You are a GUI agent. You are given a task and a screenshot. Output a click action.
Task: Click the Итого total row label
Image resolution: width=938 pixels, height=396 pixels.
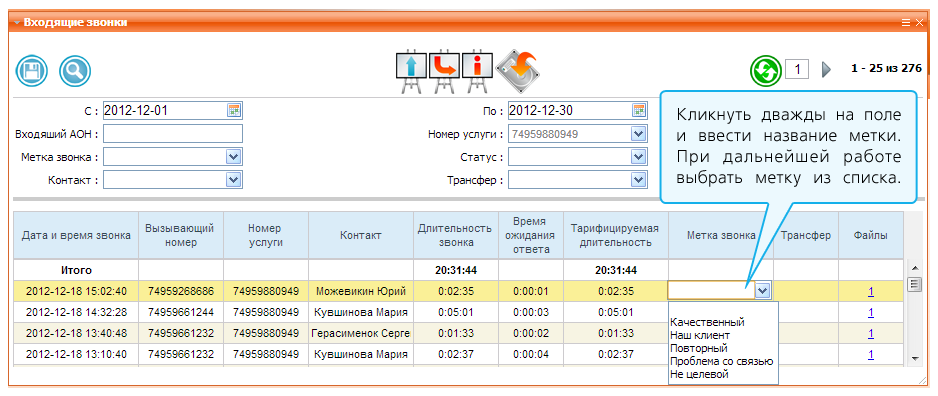pos(76,270)
